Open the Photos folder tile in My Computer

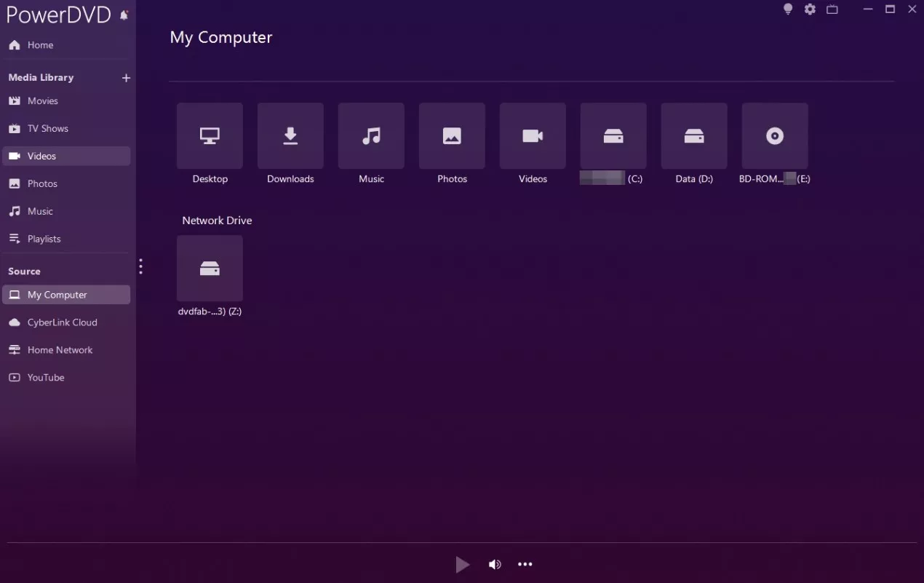pos(452,136)
